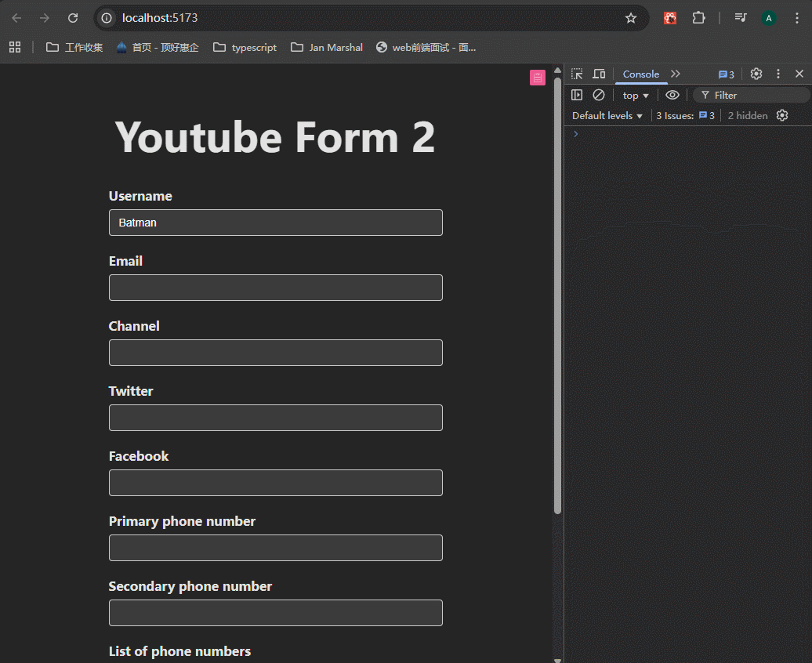The width and height of the screenshot is (812, 663).
Task: Toggle the console sidebar panel
Action: 577,95
